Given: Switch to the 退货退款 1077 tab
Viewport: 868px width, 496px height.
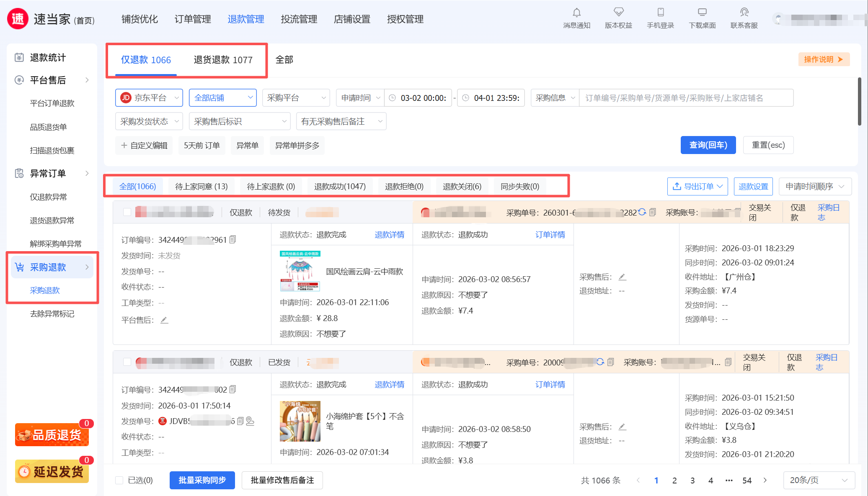Looking at the screenshot, I should [x=223, y=60].
